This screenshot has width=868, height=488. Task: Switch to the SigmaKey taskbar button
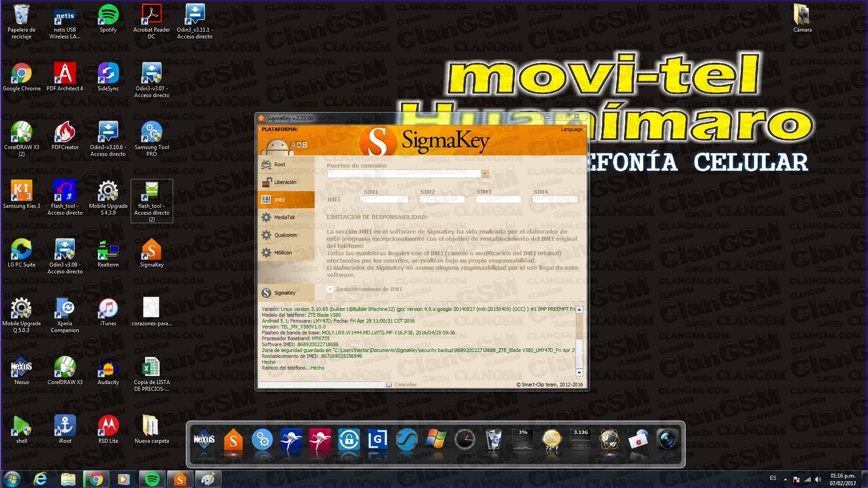pyautogui.click(x=180, y=479)
